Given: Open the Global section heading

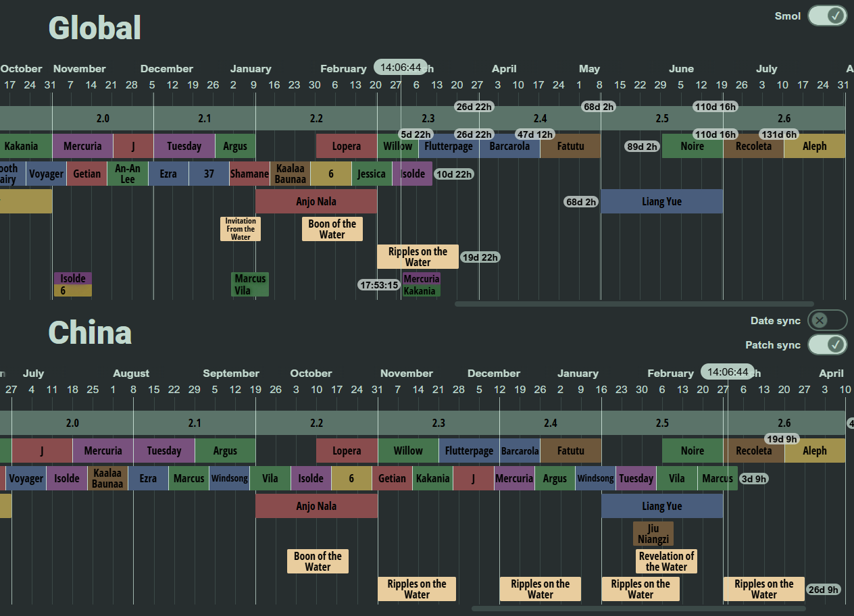Looking at the screenshot, I should pyautogui.click(x=95, y=28).
